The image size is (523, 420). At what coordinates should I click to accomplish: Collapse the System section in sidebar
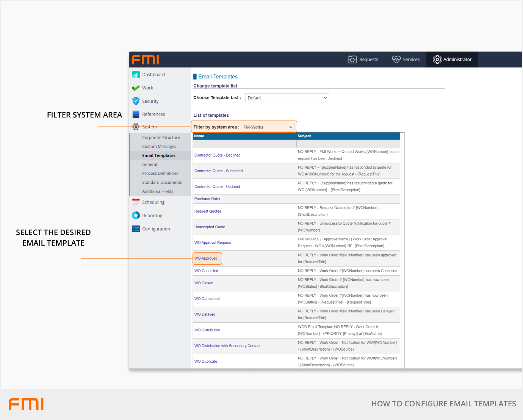[149, 127]
